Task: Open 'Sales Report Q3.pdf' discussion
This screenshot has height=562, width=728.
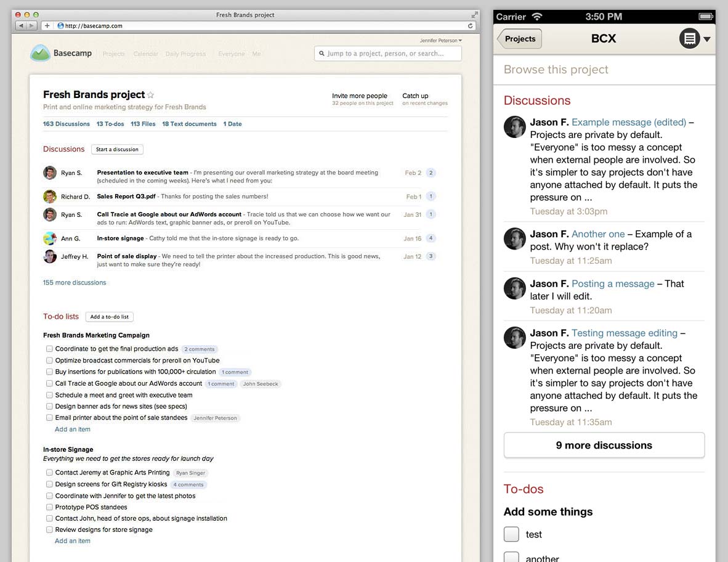Action: coord(126,197)
